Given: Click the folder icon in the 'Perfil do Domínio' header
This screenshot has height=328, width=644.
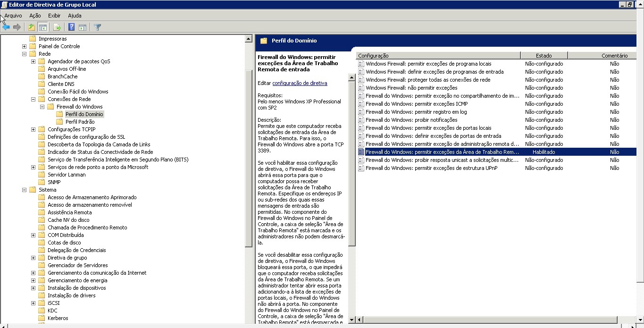Looking at the screenshot, I should coord(264,41).
